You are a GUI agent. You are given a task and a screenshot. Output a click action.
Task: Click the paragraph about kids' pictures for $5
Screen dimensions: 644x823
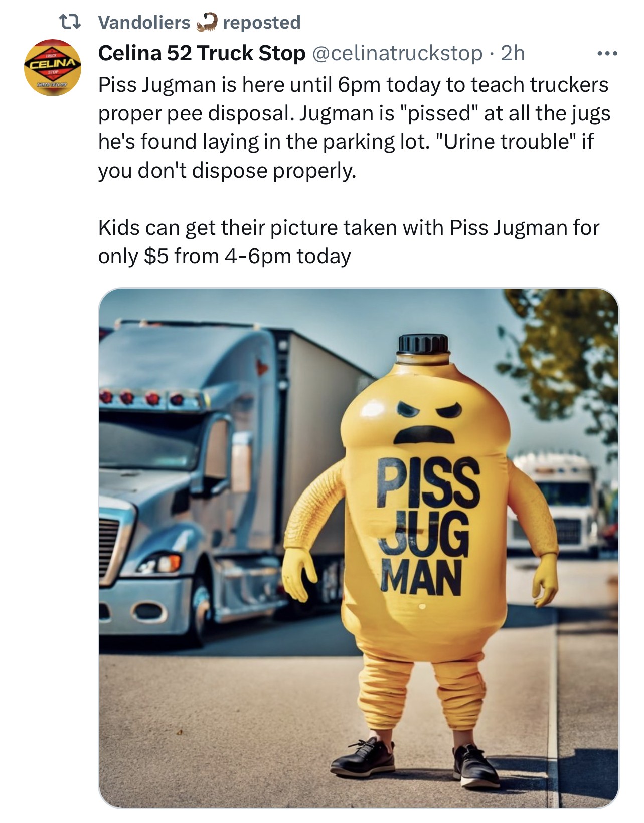coord(349,242)
